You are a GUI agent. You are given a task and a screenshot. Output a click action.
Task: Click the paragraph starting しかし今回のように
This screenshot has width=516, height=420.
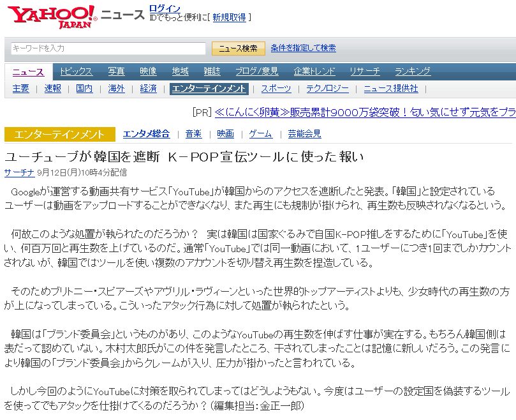point(257,398)
